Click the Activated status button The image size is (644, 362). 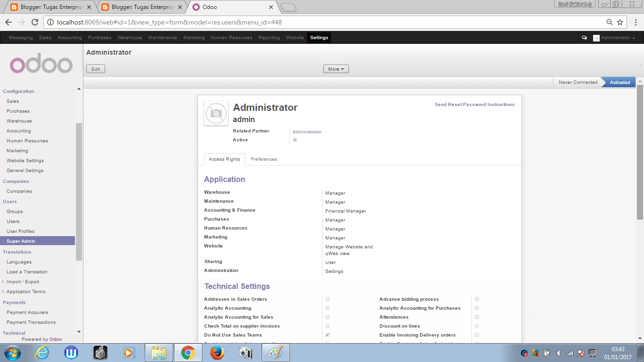(619, 82)
